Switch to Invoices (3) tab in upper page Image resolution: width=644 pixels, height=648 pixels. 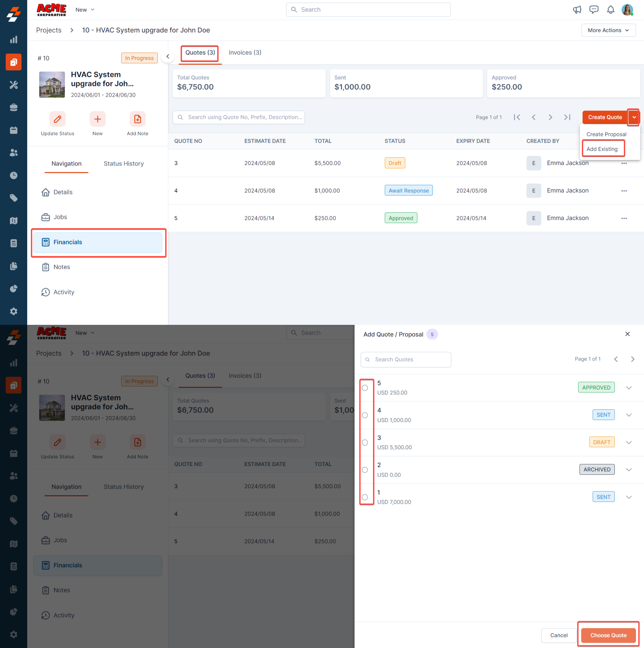245,53
